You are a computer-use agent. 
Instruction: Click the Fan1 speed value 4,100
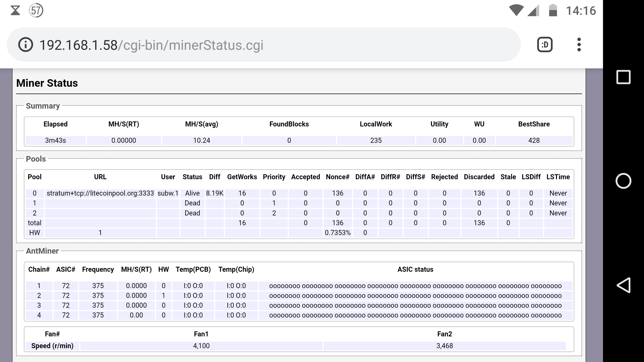pyautogui.click(x=201, y=346)
